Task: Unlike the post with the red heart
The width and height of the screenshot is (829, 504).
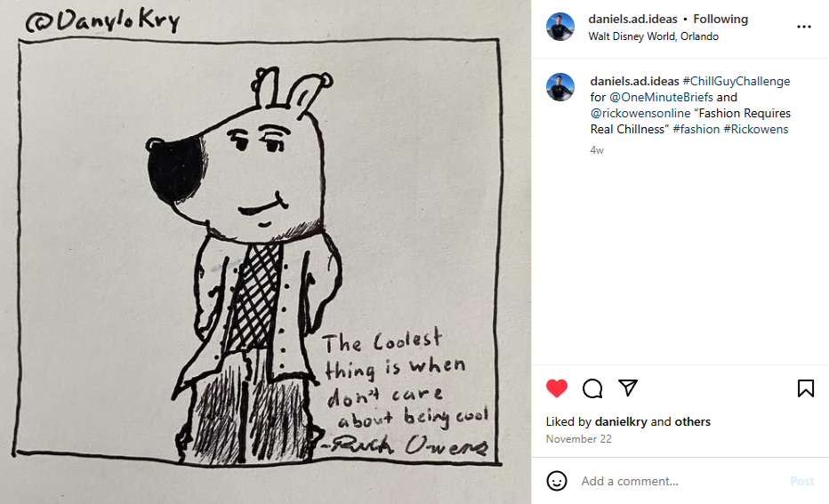Action: 556,388
